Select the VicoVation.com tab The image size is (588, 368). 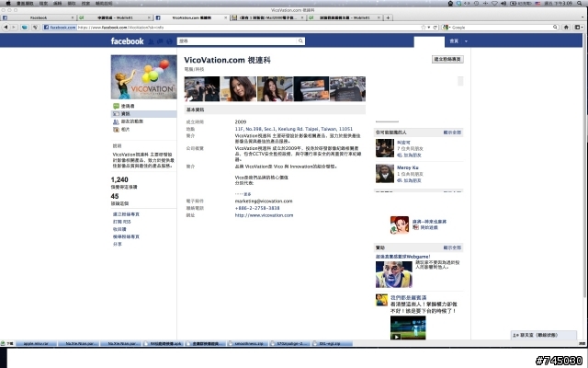coord(191,17)
